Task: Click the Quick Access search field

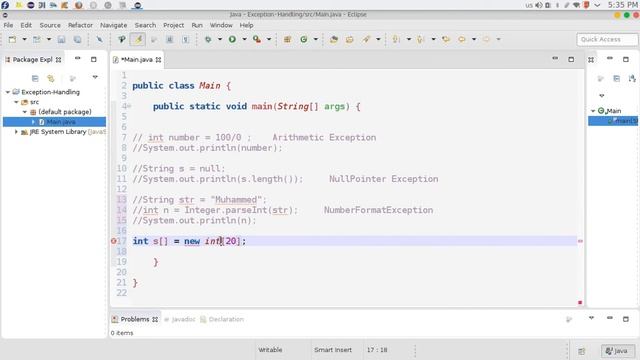Action: 607,40
